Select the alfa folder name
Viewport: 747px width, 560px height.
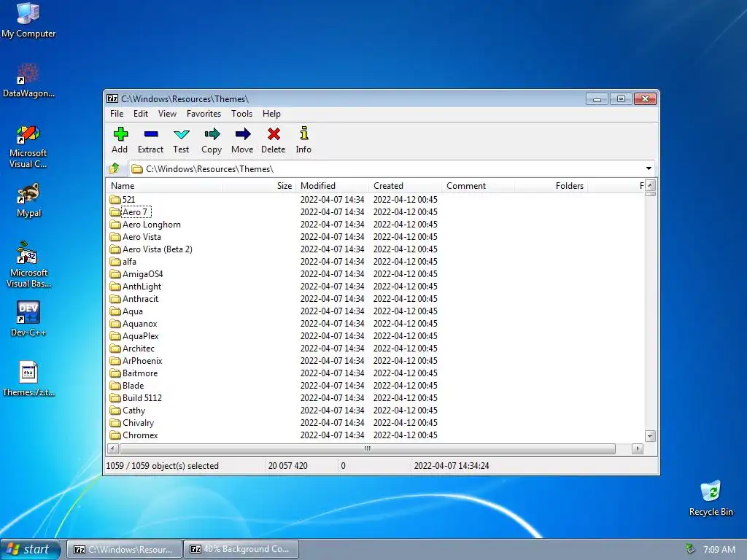129,262
